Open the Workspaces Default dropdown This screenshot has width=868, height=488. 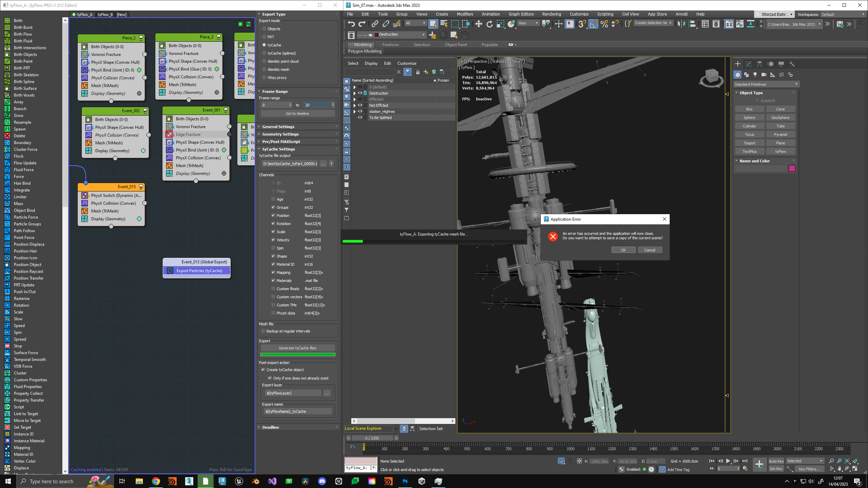coord(843,14)
